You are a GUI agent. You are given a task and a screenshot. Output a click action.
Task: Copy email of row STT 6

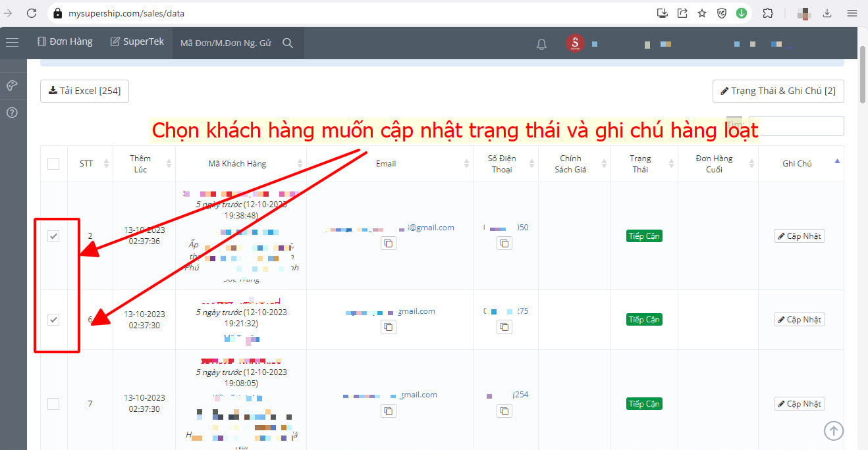[389, 327]
